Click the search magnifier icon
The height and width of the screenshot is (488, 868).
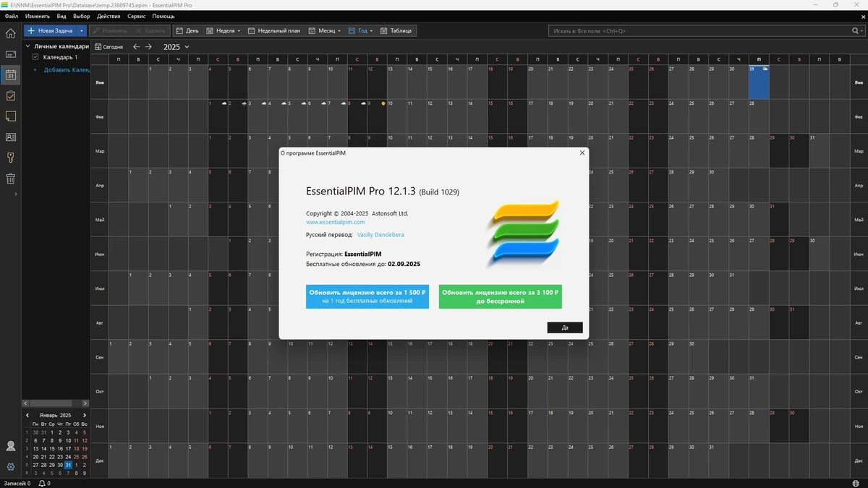pos(855,31)
